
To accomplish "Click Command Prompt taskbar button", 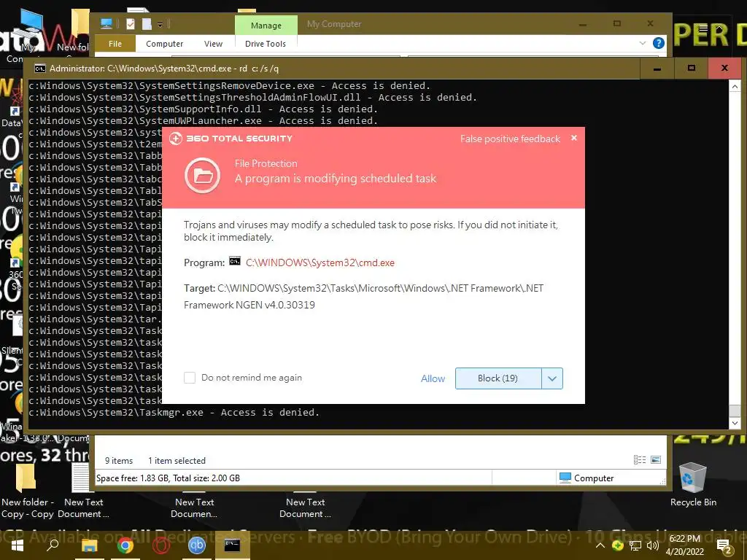I will 233,545.
